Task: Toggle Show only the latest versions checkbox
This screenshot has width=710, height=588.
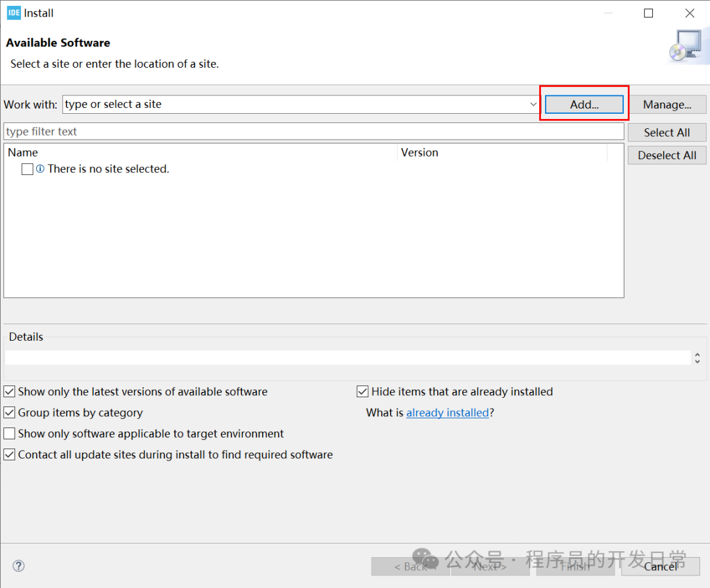Action: [x=9, y=391]
